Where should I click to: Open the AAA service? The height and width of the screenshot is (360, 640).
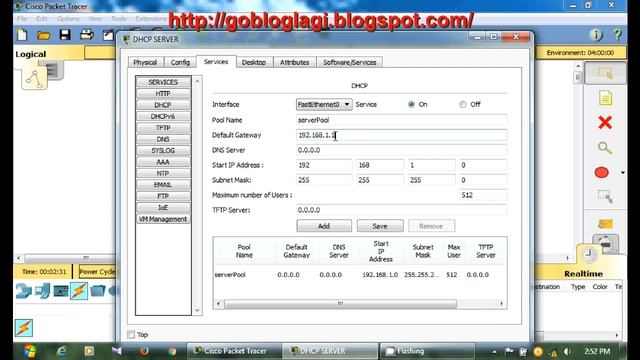tap(163, 162)
